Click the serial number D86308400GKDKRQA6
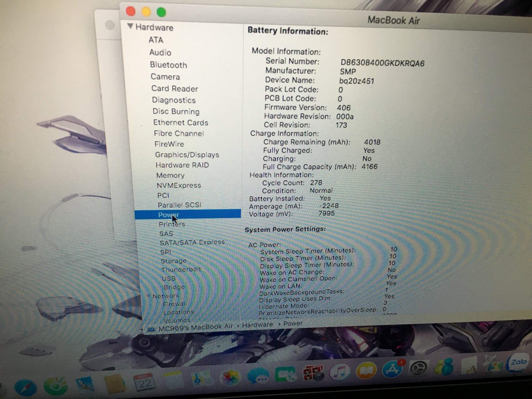 [382, 63]
